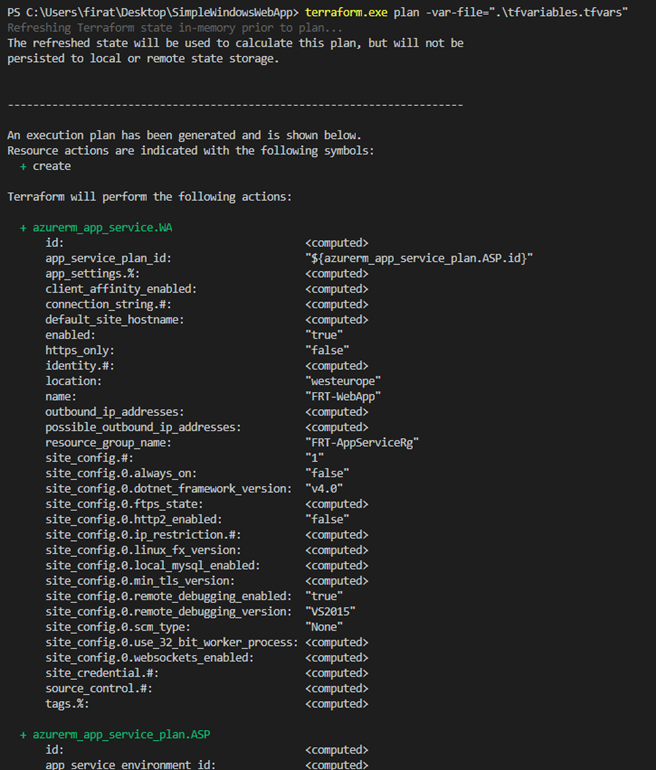Click the app_service_environment_id attribute at bottom
656x770 pixels.
point(134,765)
